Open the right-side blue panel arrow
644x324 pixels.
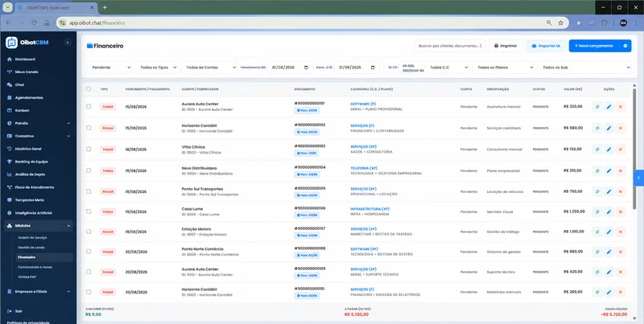pos(638,178)
